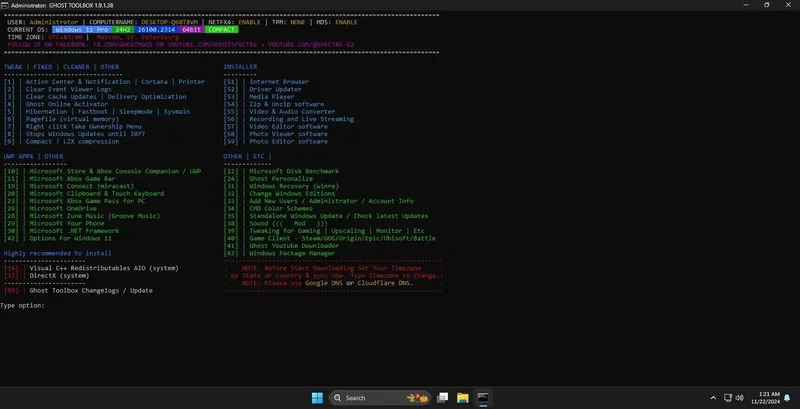The height and width of the screenshot is (409, 800).
Task: Open the network status tray icon
Action: 728,398
